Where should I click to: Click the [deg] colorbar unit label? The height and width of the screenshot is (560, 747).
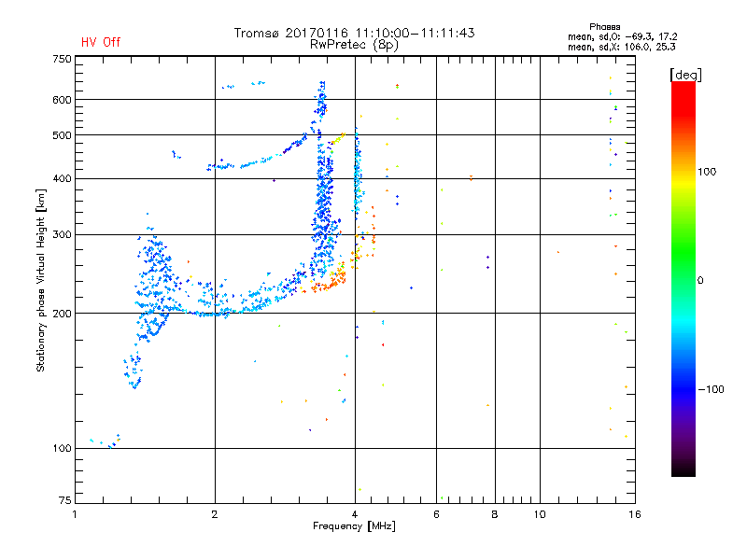(685, 75)
